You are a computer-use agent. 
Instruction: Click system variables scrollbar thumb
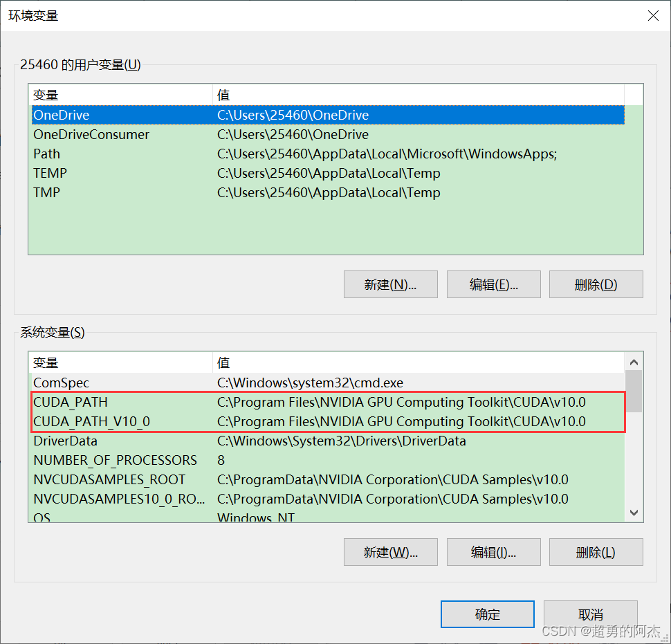(x=634, y=391)
